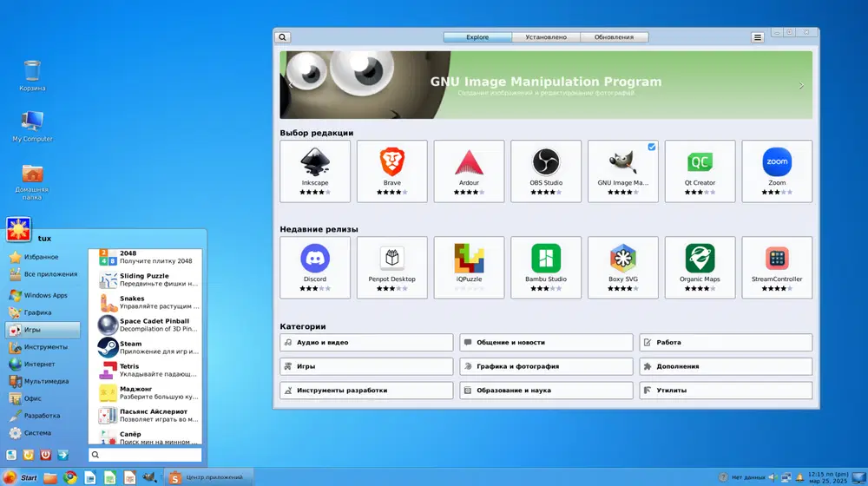The image size is (868, 486).
Task: Switch to the Установлено tab
Action: tap(546, 37)
